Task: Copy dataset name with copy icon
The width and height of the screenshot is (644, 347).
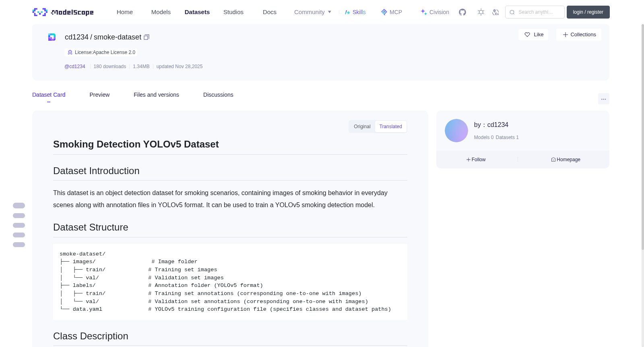Action: pos(147,37)
